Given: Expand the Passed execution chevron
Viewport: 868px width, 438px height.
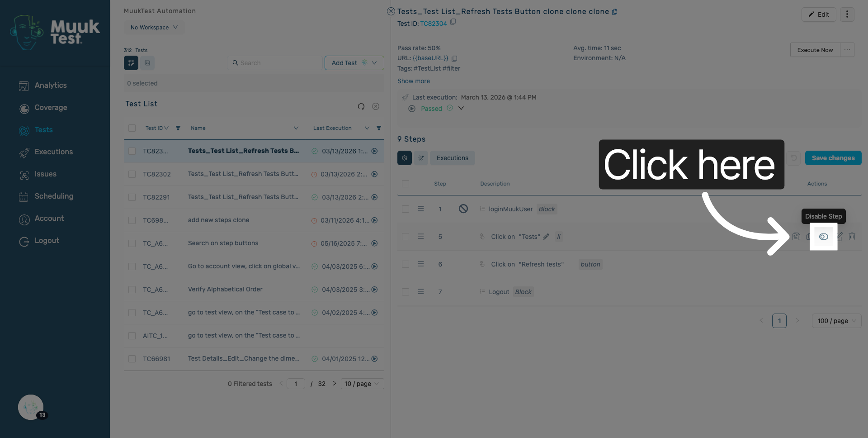Looking at the screenshot, I should pyautogui.click(x=461, y=108).
